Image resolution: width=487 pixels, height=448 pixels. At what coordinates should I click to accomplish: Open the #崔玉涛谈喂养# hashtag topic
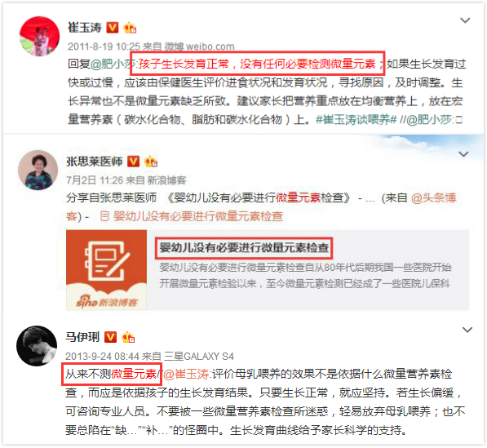coord(356,119)
